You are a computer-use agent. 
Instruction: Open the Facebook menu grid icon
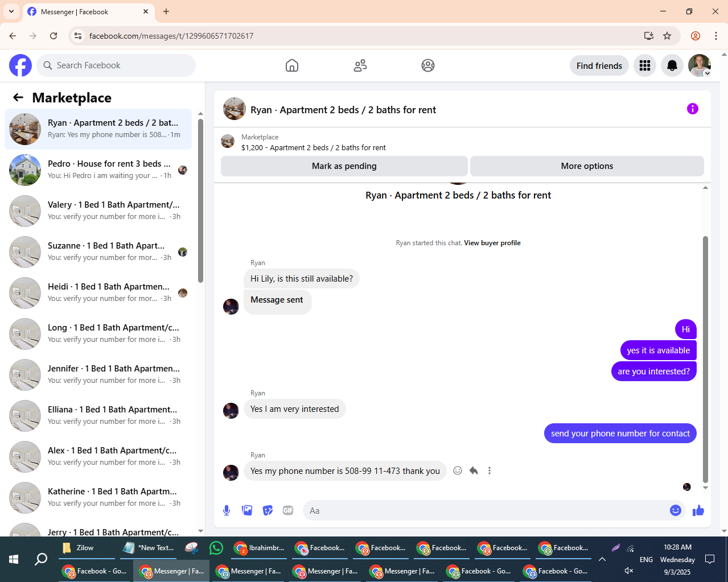[x=645, y=65]
